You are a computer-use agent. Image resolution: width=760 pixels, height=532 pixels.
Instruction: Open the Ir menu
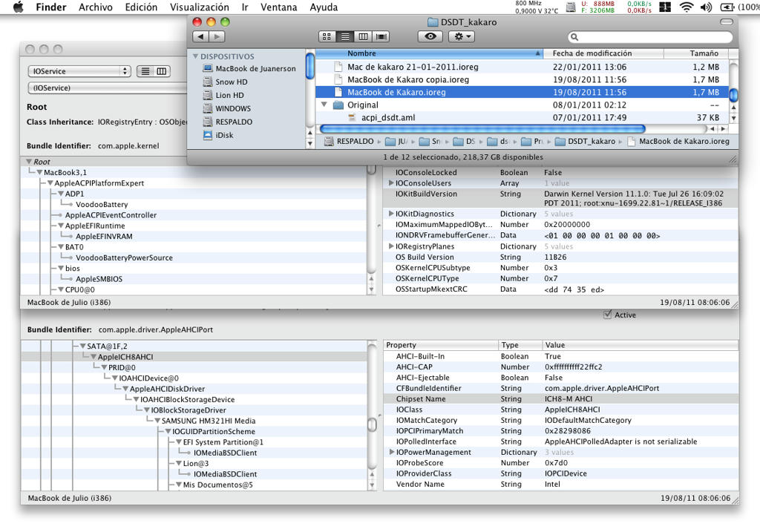pyautogui.click(x=245, y=7)
